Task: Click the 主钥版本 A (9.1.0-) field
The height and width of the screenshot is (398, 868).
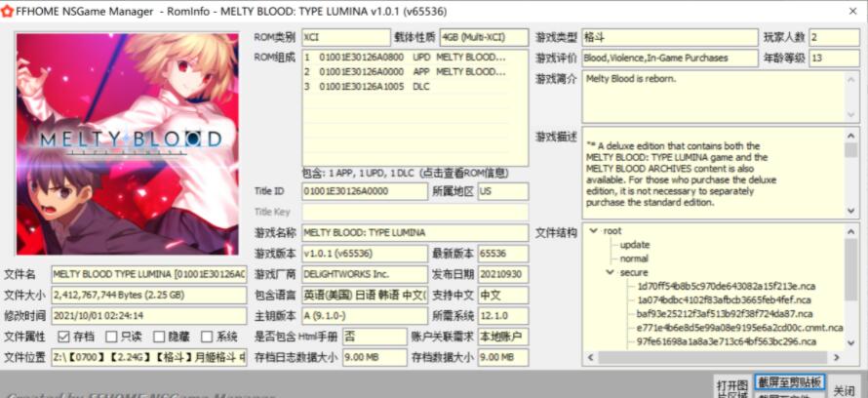Action: point(365,316)
